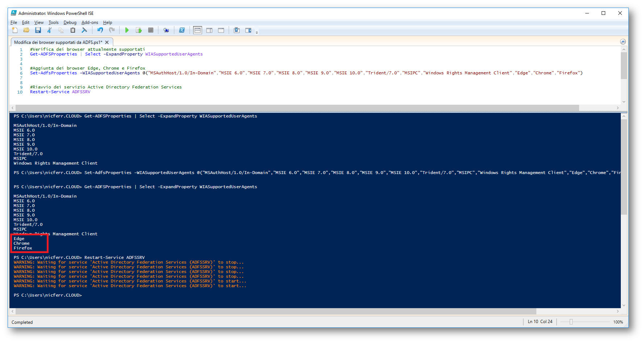Click the Clear Console Pane icon

click(x=84, y=30)
